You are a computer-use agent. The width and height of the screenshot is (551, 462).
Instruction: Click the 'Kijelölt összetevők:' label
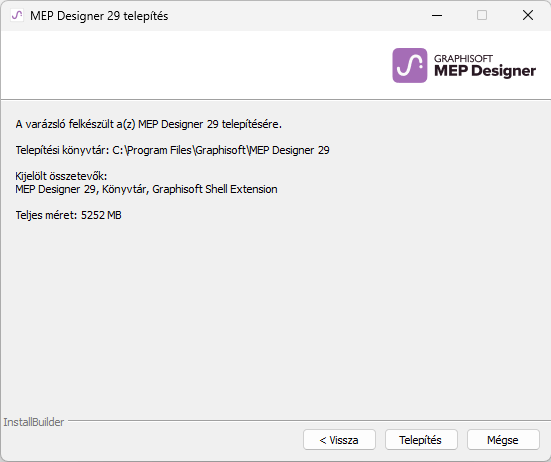[61, 176]
